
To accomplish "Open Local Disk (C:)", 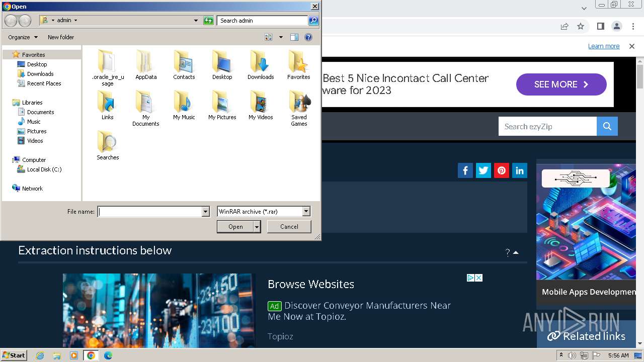I will pos(44,169).
